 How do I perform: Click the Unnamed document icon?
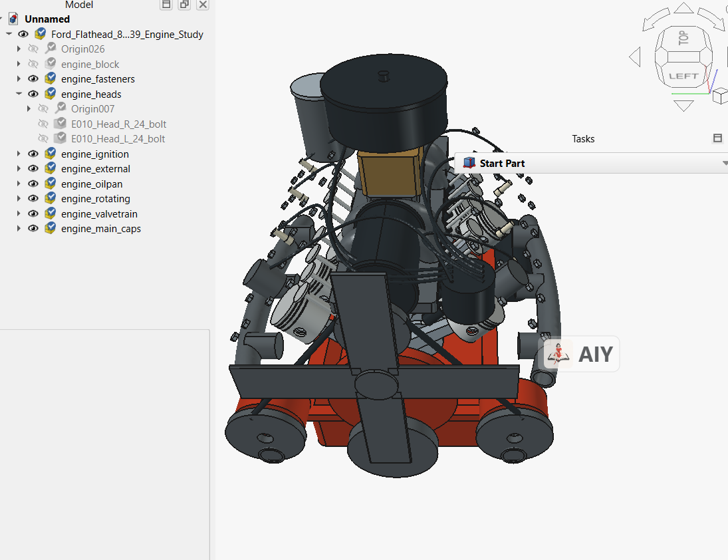tap(14, 19)
